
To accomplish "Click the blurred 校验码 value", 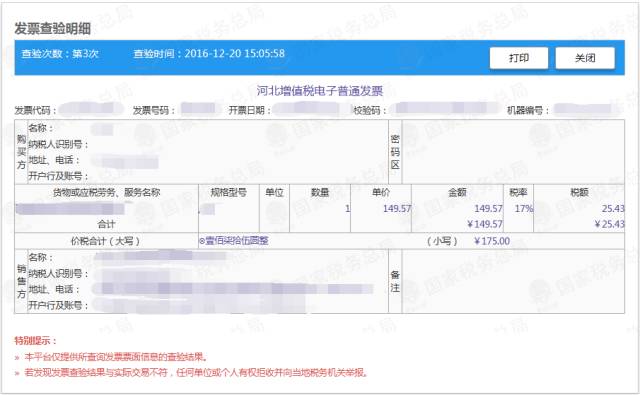I will point(444,108).
